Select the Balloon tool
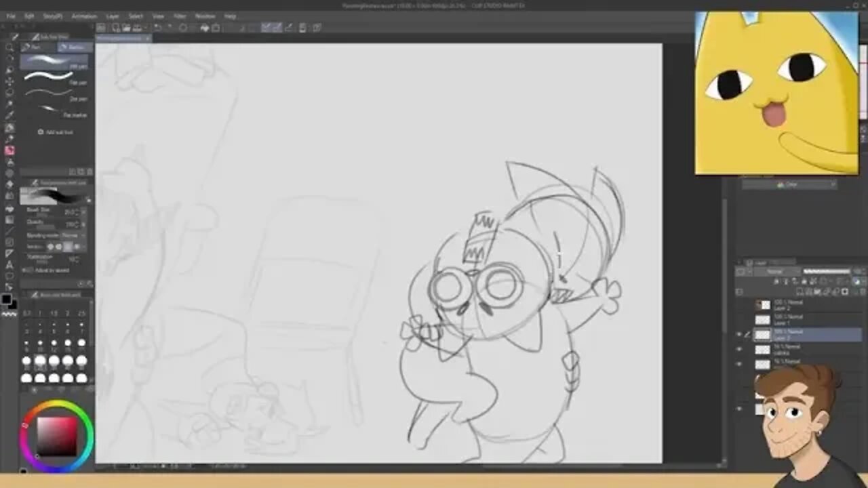This screenshot has width=868, height=488. (x=9, y=276)
